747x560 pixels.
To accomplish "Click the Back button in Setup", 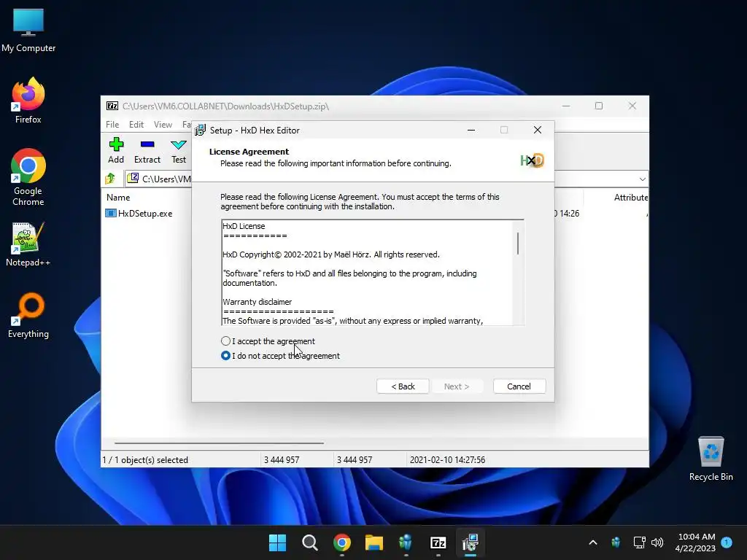I will point(403,386).
